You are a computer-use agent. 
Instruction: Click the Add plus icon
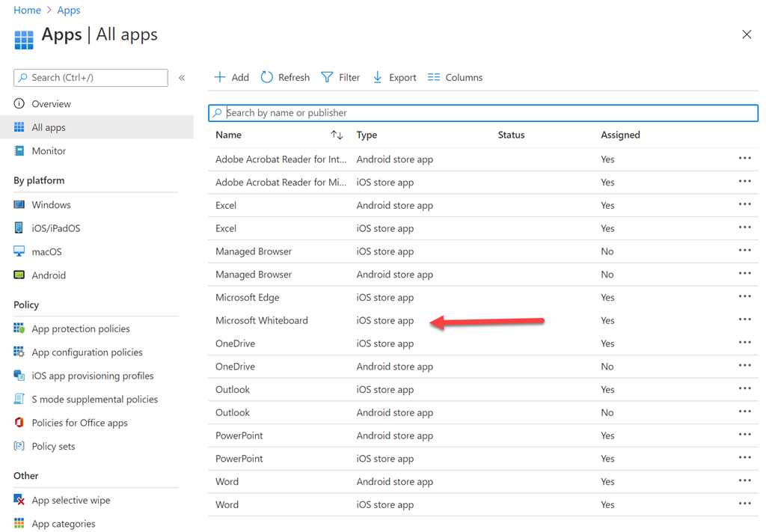pos(220,77)
